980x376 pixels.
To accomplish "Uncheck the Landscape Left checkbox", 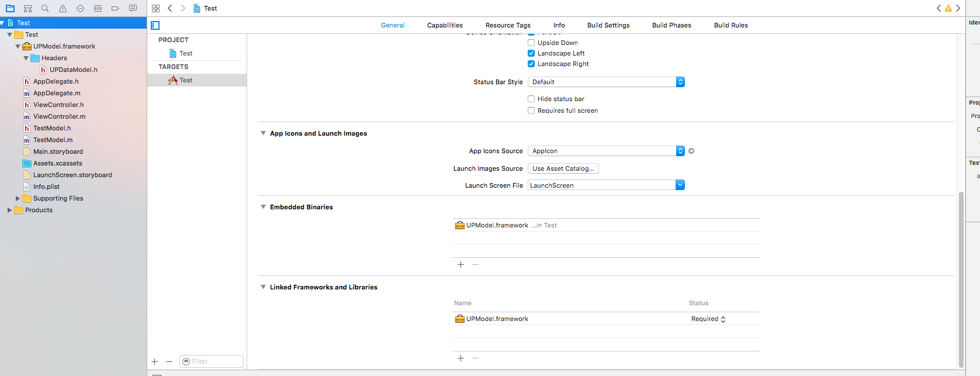I will click(531, 53).
